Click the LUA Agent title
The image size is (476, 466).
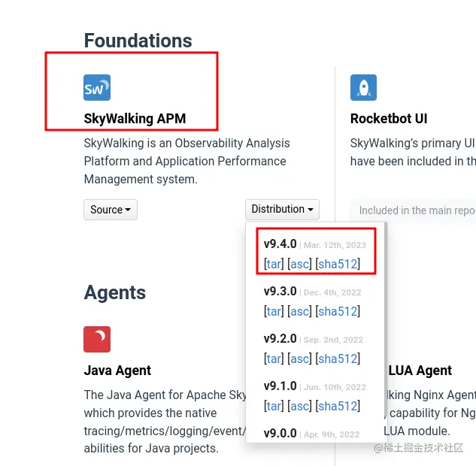[420, 371]
